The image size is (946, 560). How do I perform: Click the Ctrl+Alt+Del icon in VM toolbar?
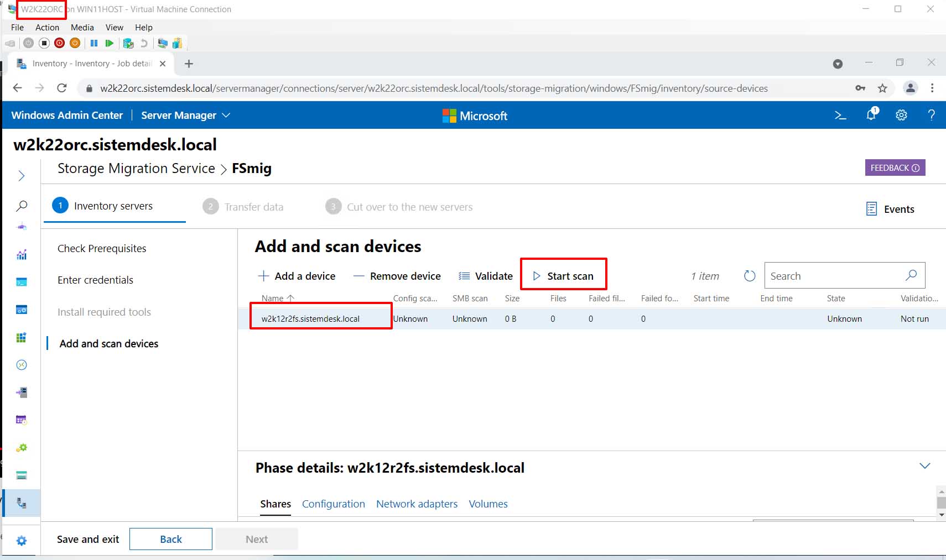[x=10, y=43]
